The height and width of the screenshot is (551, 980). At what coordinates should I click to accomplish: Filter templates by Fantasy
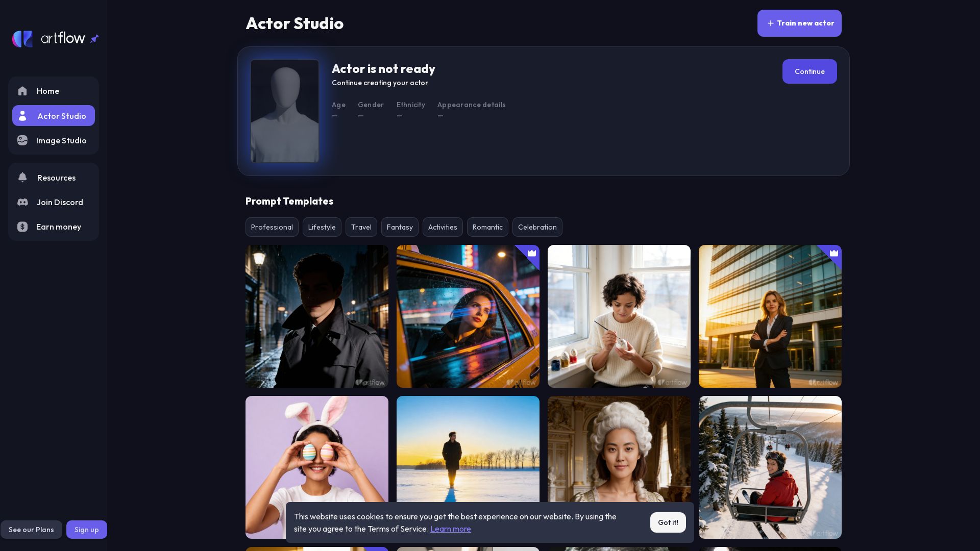click(x=400, y=227)
